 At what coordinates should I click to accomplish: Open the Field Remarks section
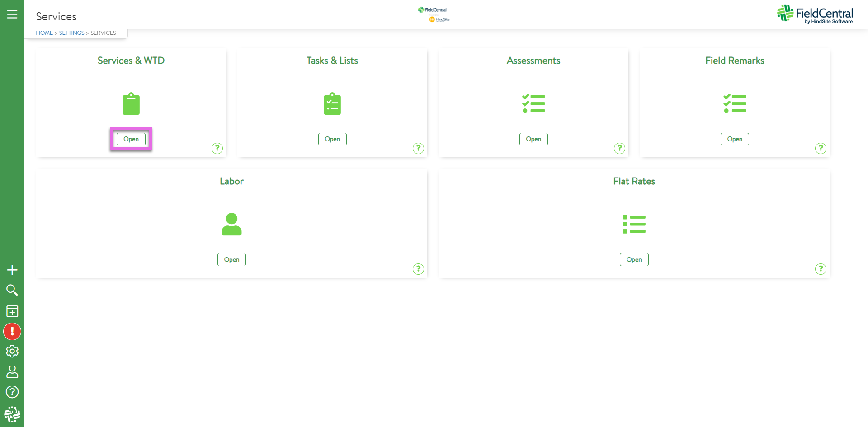tap(735, 139)
